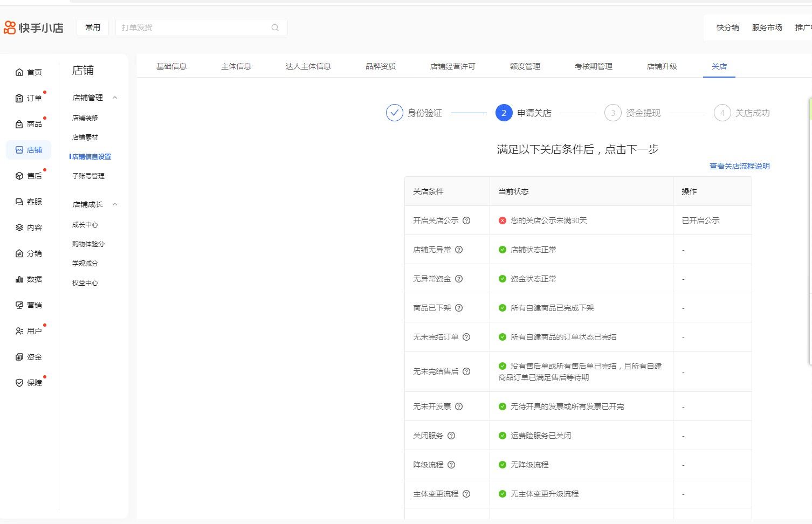Collapse the 店铺管理 section
The image size is (812, 524).
pos(115,98)
